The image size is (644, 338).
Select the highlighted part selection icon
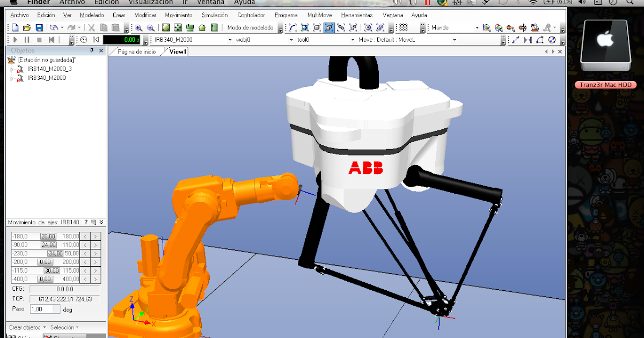(329, 27)
